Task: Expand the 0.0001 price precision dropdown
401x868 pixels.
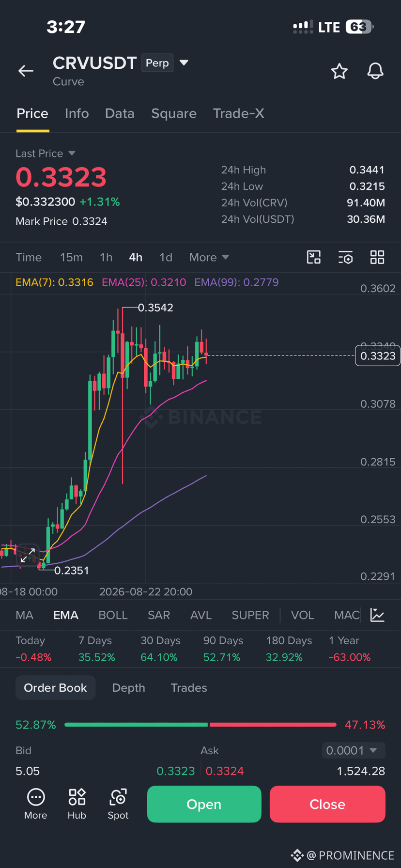Action: click(x=354, y=750)
